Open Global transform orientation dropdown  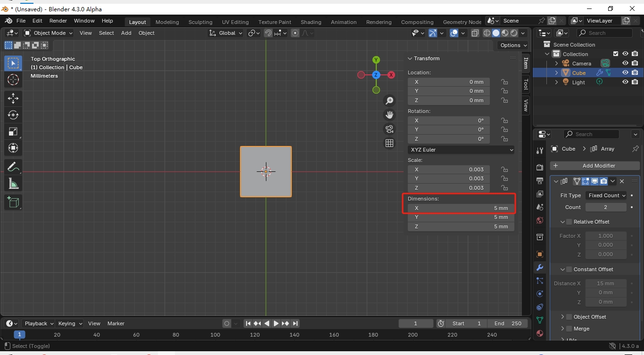[226, 33]
